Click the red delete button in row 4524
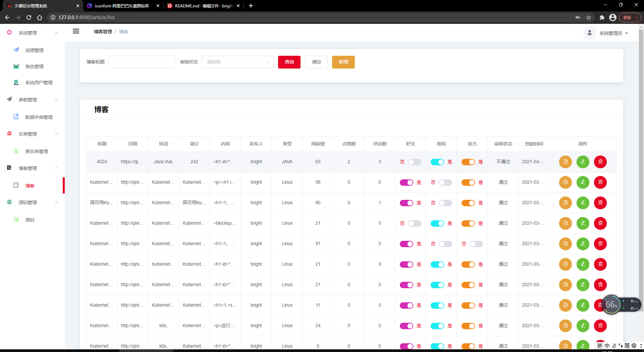The image size is (644, 352). [x=600, y=162]
